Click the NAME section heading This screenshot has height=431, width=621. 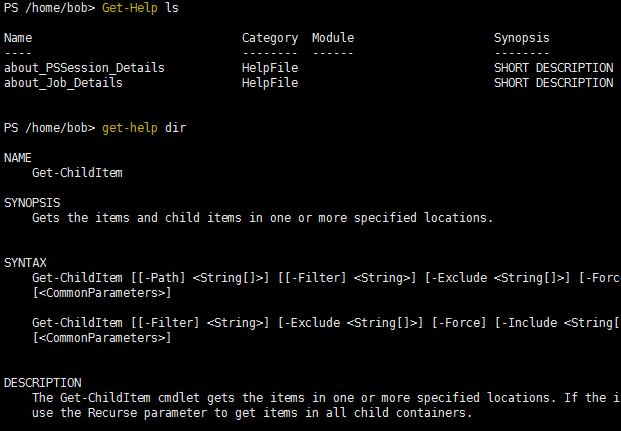point(18,158)
